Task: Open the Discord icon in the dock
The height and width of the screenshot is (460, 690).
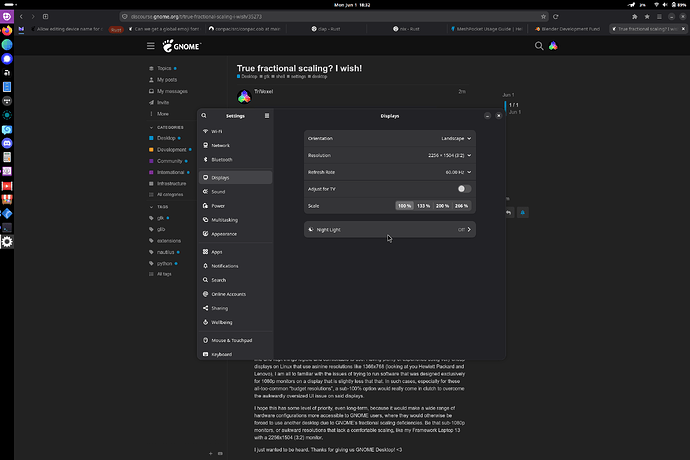Action: click(x=7, y=143)
